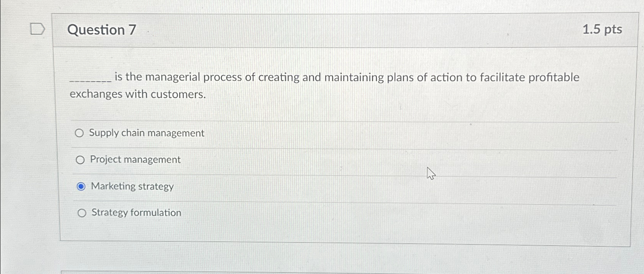Deselect the currently chosen Marketing strategy option
The image size is (644, 274).
click(81, 186)
